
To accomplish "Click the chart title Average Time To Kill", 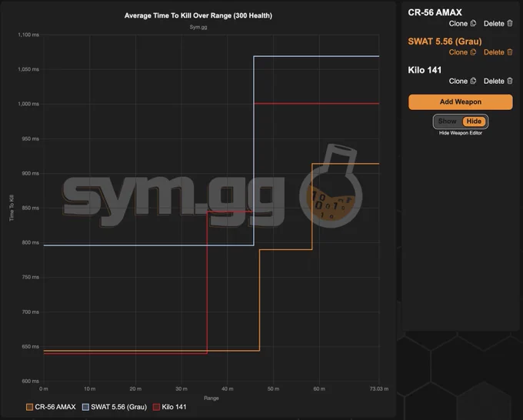I will coord(198,15).
